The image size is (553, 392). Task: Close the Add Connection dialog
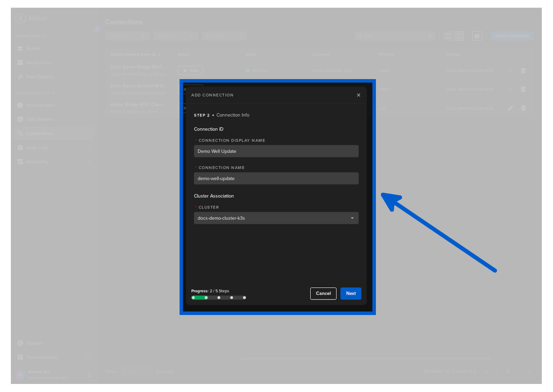358,95
